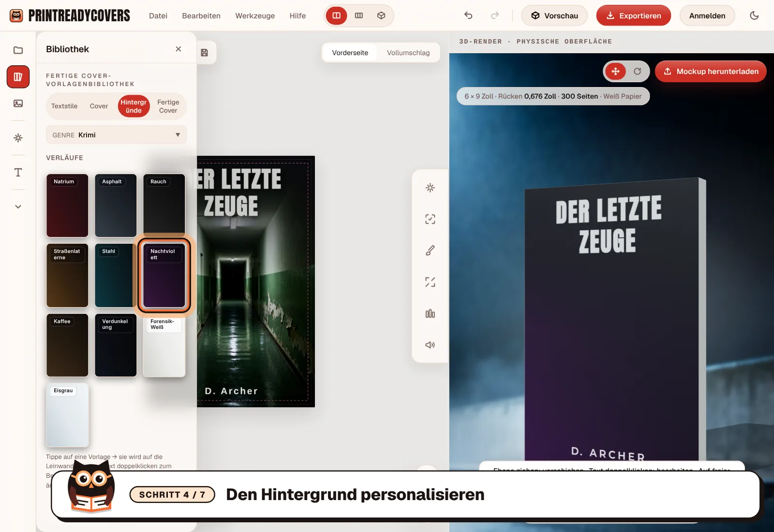
Task: Click the megaphone icon in tool strip
Action: pyautogui.click(x=430, y=345)
